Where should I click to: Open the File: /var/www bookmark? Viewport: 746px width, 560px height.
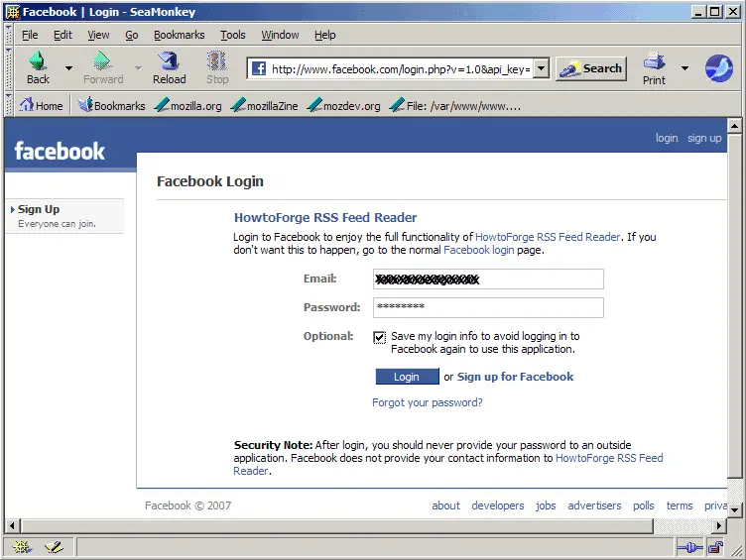click(x=454, y=105)
